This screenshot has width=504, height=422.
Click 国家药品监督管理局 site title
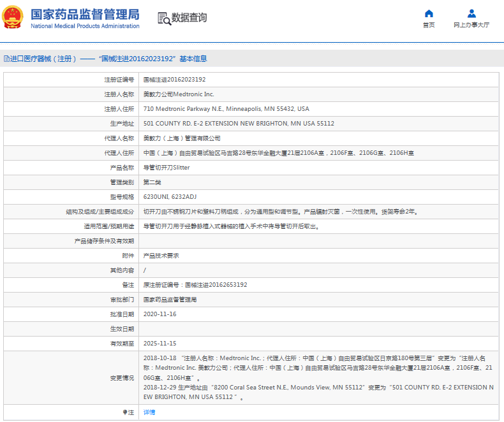pyautogui.click(x=85, y=15)
